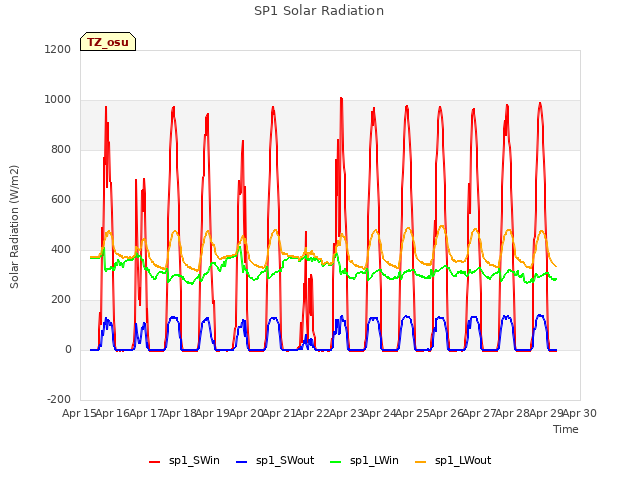Image resolution: width=640 pixels, height=480 pixels.
Task: Select the chart title SP1 Solar Radiation
Action: point(319,11)
